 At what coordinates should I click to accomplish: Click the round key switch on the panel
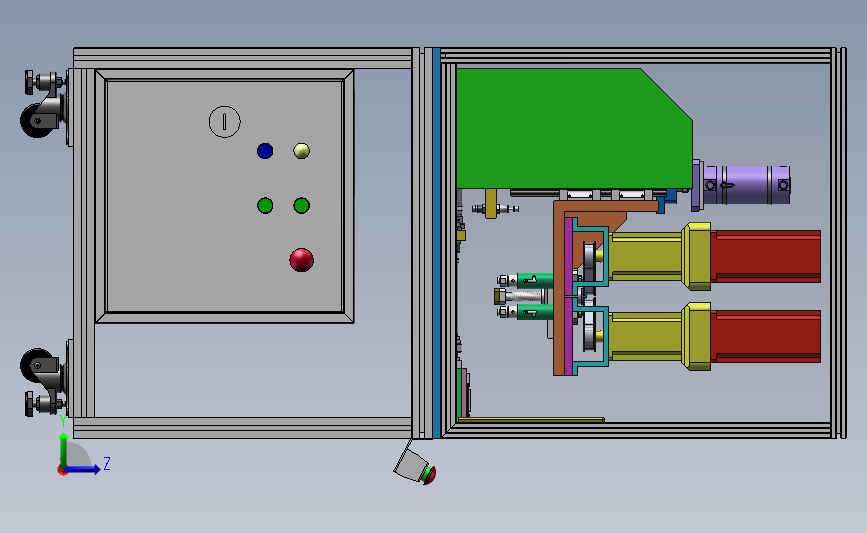(224, 122)
